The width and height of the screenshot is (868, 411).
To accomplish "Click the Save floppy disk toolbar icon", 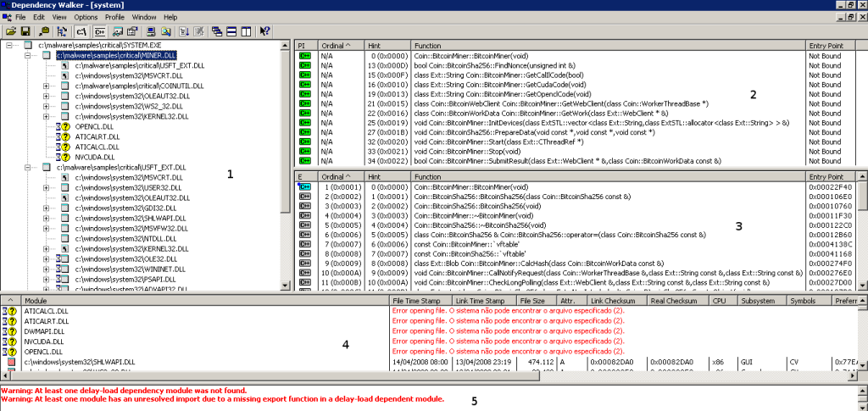I will [x=25, y=31].
